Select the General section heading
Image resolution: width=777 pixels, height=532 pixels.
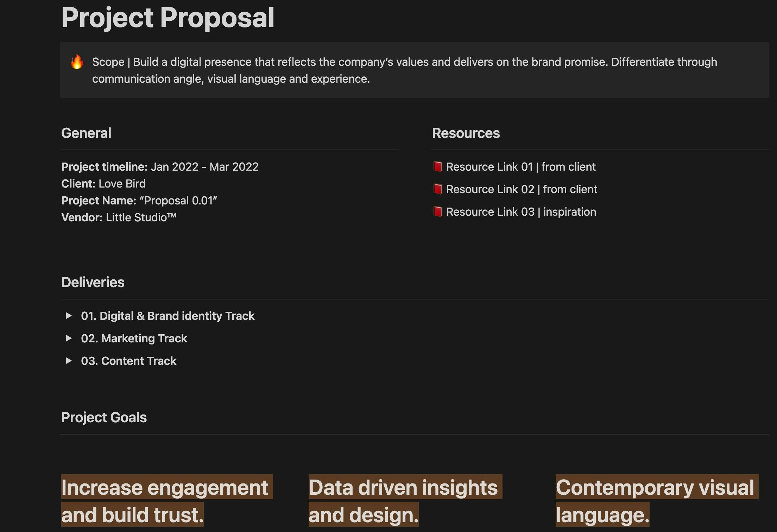coord(86,133)
